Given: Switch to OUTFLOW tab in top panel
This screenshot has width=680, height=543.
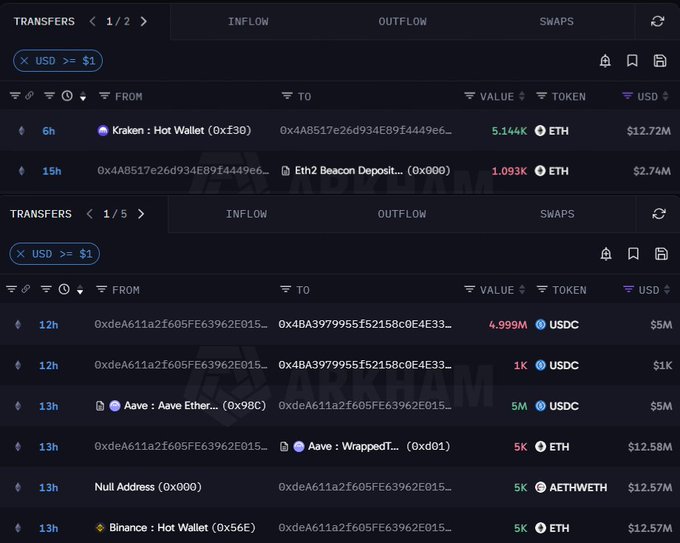Looking at the screenshot, I should [x=402, y=21].
